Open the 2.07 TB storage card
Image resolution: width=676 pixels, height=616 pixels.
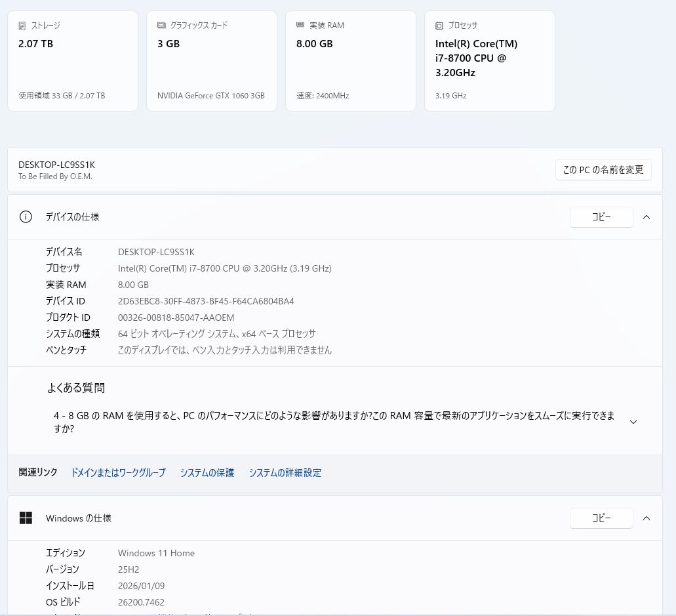tap(73, 61)
